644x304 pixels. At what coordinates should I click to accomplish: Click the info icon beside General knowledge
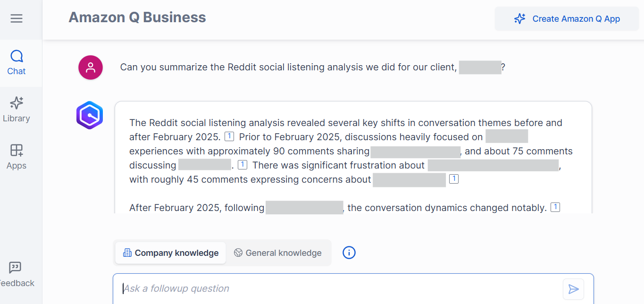pyautogui.click(x=349, y=253)
